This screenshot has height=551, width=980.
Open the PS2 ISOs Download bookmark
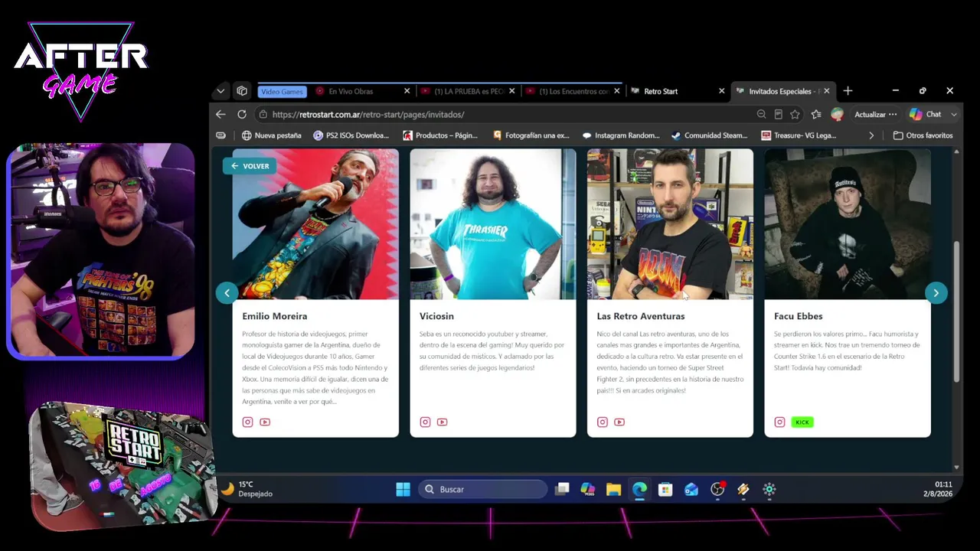(351, 135)
